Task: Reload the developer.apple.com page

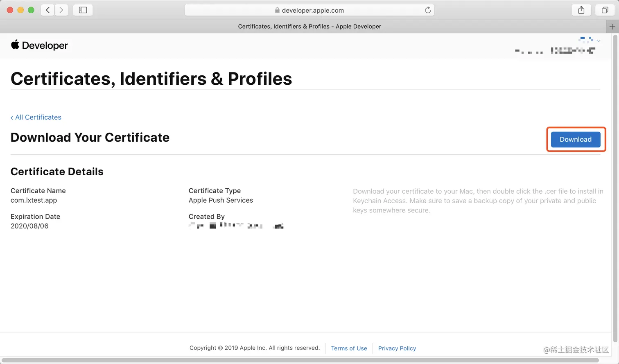Action: 428,10
